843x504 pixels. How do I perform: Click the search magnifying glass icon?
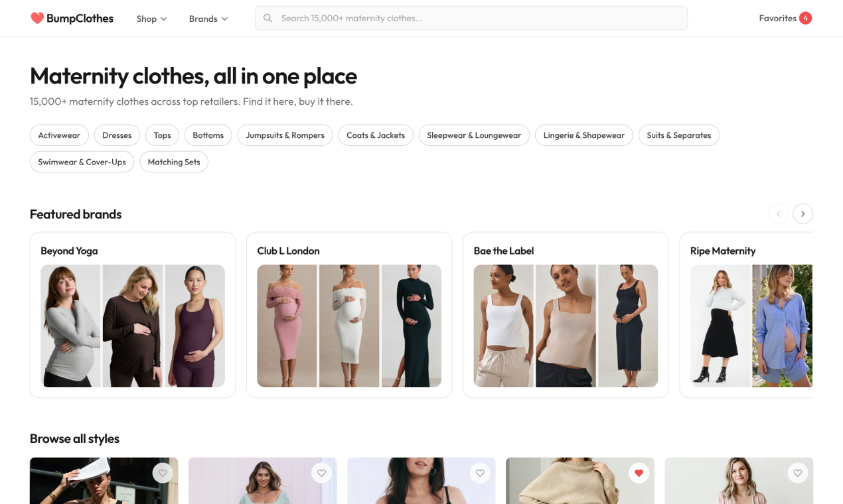[268, 18]
